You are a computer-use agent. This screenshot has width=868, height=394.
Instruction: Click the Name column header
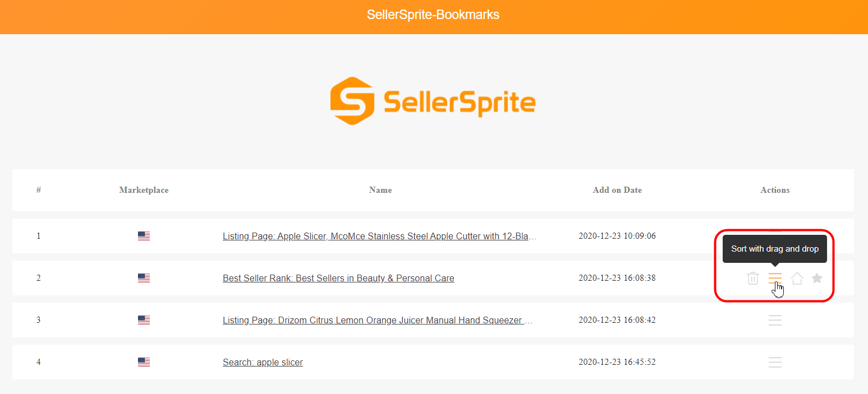(380, 190)
